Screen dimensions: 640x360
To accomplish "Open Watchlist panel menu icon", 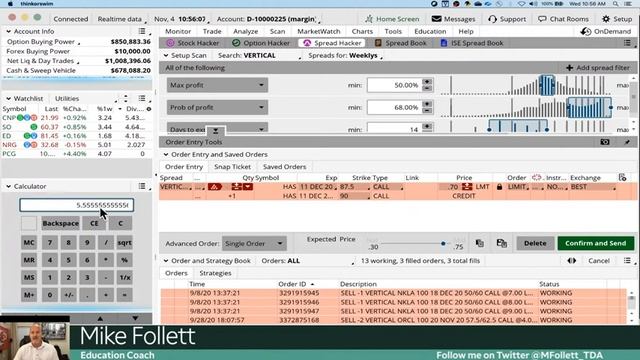I will (x=142, y=98).
